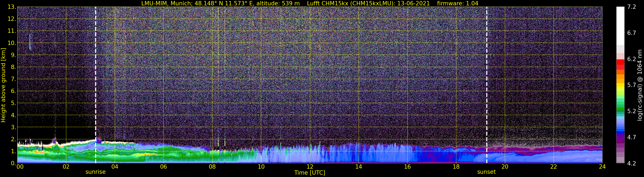Click the colorbar tick label '6.2'
644x177 pixels.
pyautogui.click(x=632, y=59)
